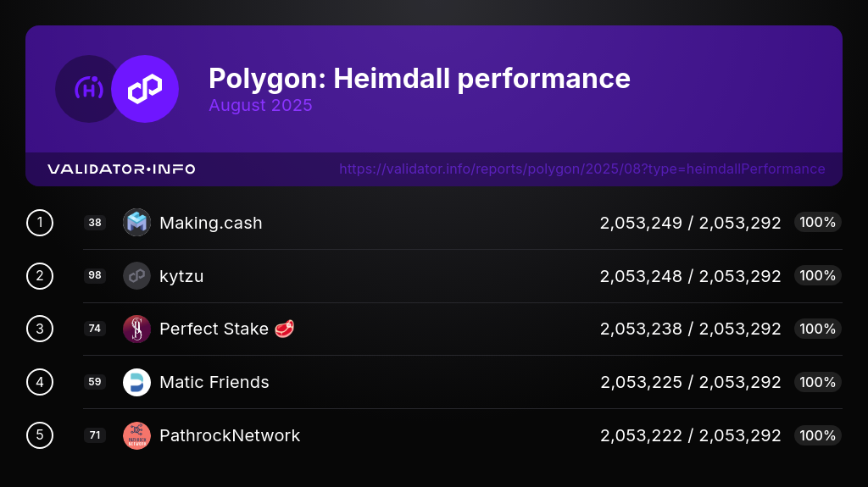Click the kytzu validator avatar icon
Viewport: 868px width, 487px height.
coord(136,276)
